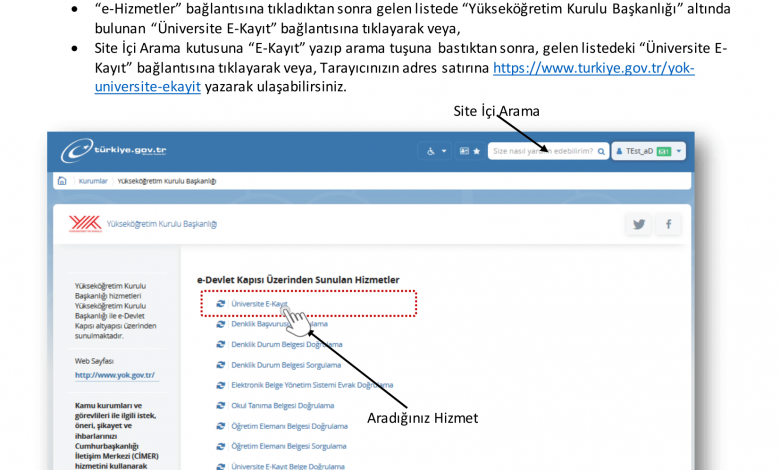Open Üniversite E-Kayıt Belge Doğrulama

(288, 466)
